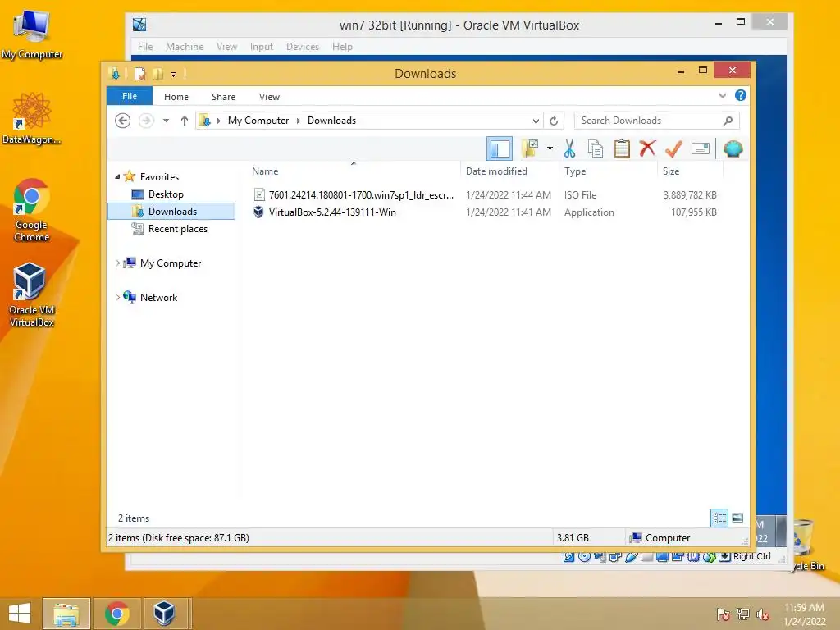This screenshot has height=630, width=840.
Task: Click VirtualBox mouse integration green arrow icon
Action: pos(709,557)
